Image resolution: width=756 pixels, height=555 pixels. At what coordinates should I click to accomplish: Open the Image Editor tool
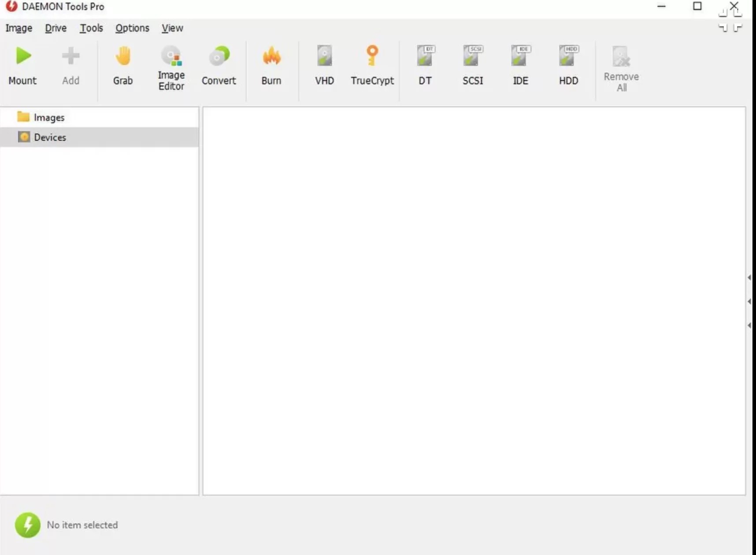[x=171, y=68]
